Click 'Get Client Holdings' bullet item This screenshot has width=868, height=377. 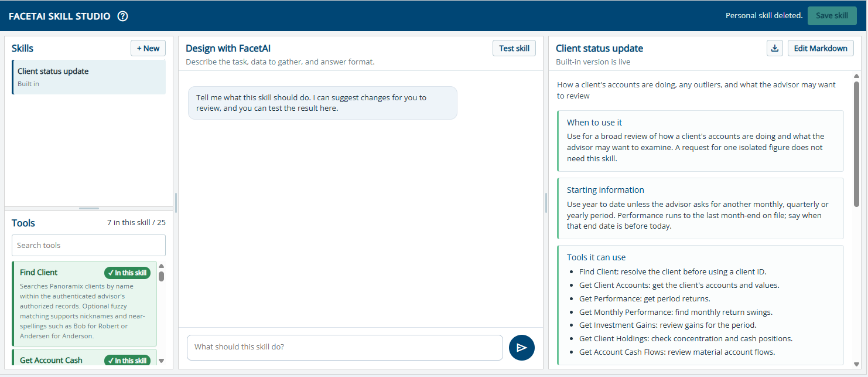pos(686,339)
